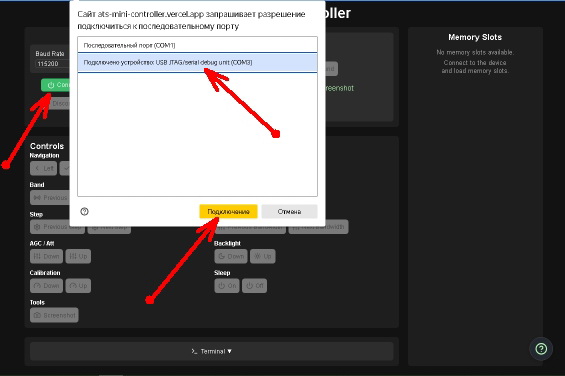Click the yellow Подключение button

(x=228, y=212)
